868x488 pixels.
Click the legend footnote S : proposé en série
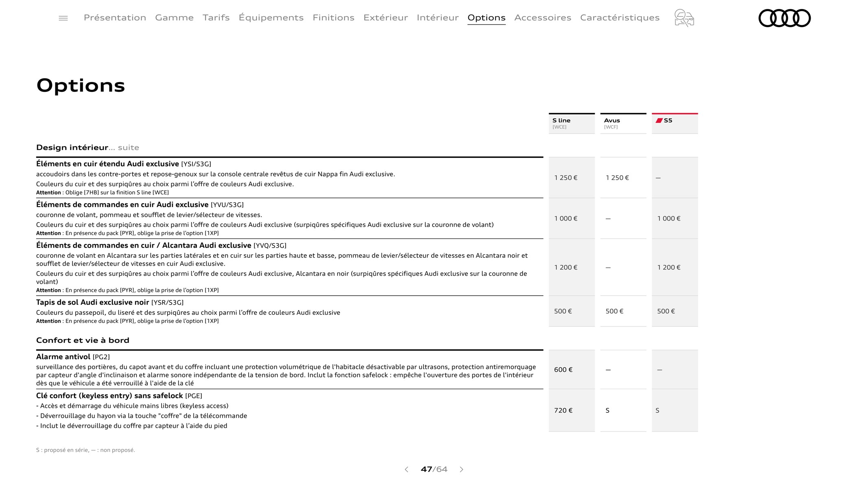click(x=85, y=450)
